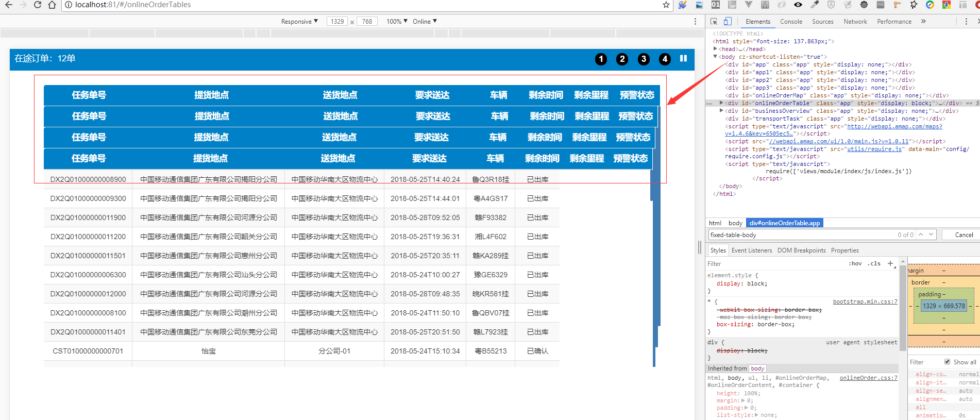This screenshot has width=980, height=420.
Task: Open onlineOrder.css:7 source link
Action: coord(868,378)
